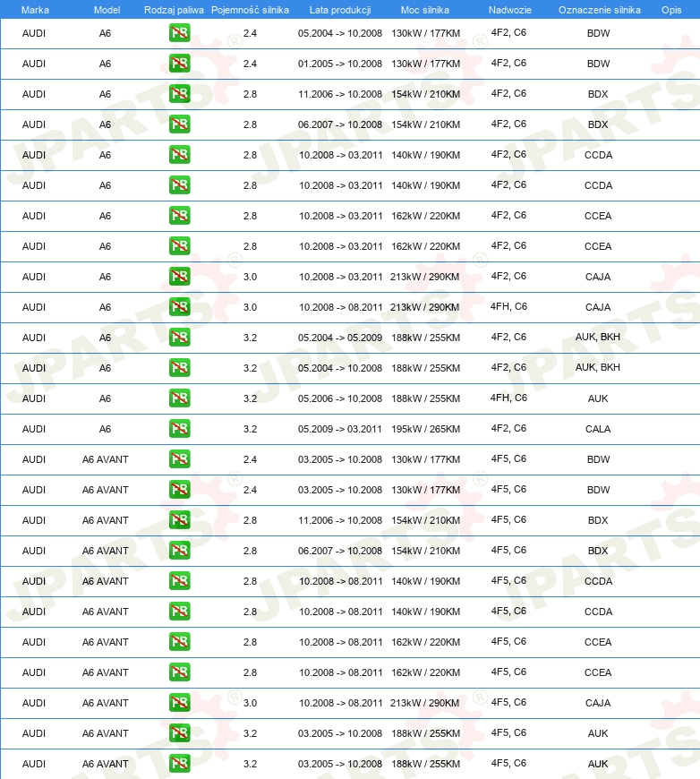The height and width of the screenshot is (779, 700).
Task: Click 'BDW' in the 01.2005 row
Action: (598, 64)
